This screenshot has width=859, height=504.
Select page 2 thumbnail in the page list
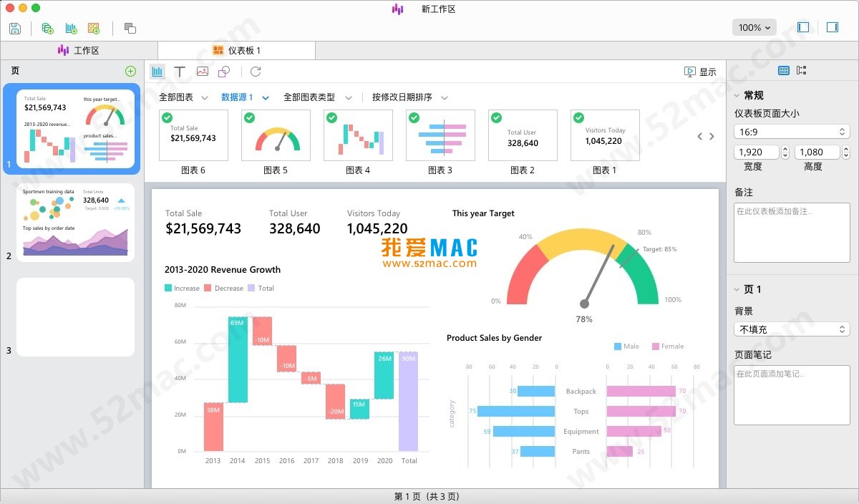pyautogui.click(x=75, y=222)
